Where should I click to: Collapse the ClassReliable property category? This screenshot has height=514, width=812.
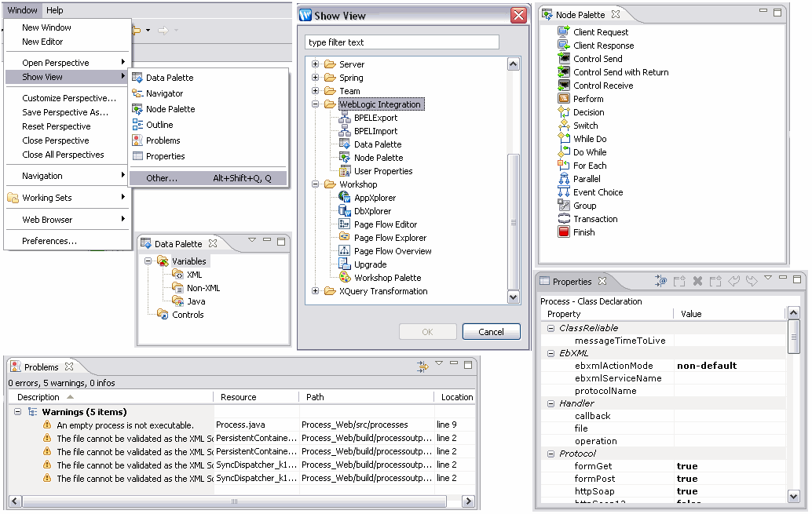pos(551,328)
